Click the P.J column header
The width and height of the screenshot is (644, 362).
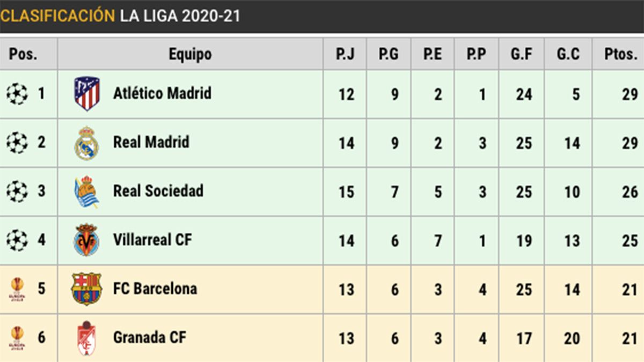[x=345, y=54]
